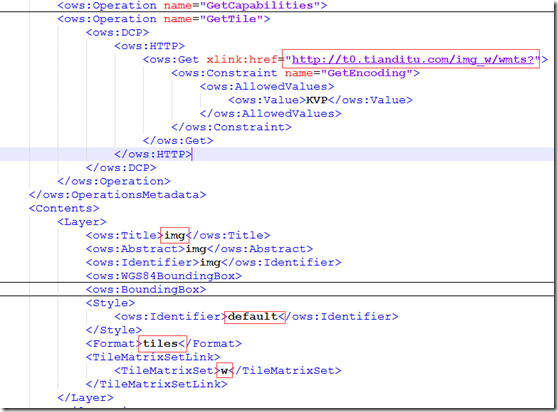Viewport: 558px width, 412px height.
Task: Click the KVP value text
Action: (317, 100)
